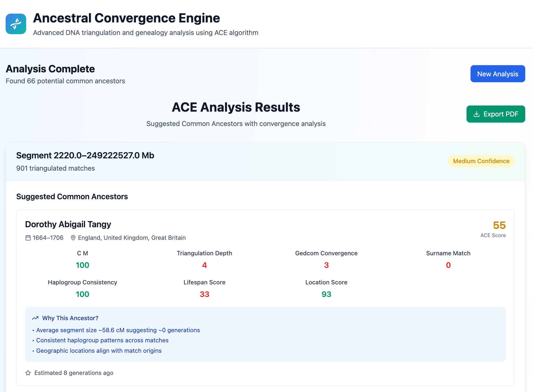This screenshot has height=392, width=533.
Task: Click the Haplogroup Consistency value 100
Action: click(82, 294)
